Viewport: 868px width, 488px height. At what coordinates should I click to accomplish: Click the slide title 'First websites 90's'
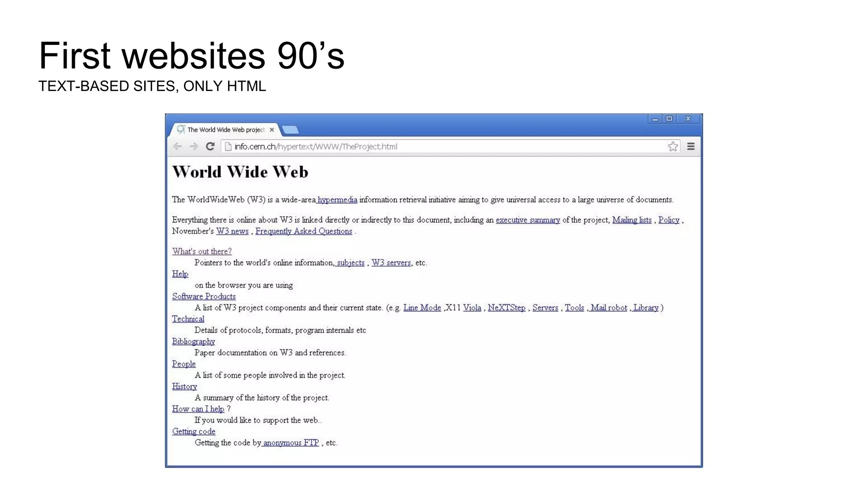[x=192, y=55]
